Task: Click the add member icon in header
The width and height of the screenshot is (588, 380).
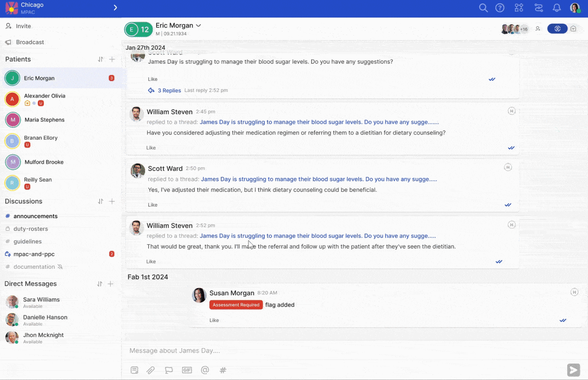Action: [538, 29]
